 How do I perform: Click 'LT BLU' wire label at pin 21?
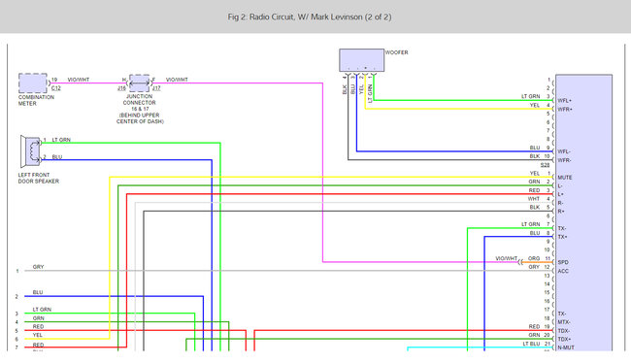point(531,344)
